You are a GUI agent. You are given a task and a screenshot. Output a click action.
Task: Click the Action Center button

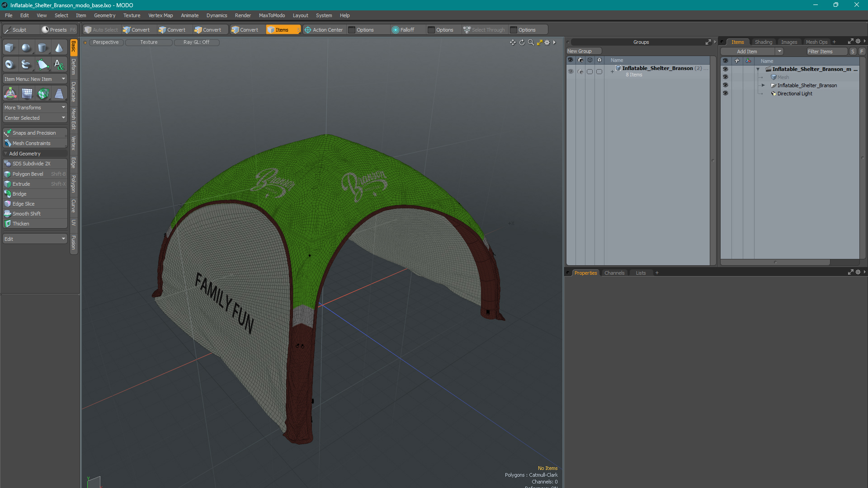(x=324, y=30)
